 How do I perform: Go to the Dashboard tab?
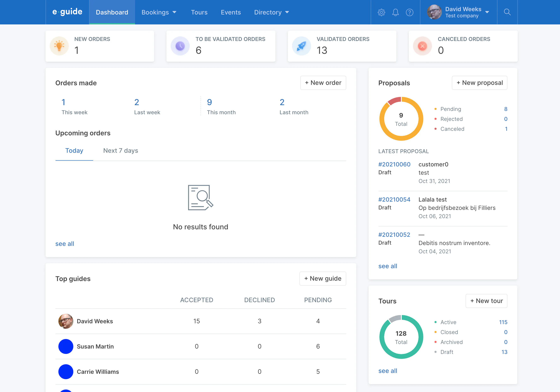[x=112, y=12]
